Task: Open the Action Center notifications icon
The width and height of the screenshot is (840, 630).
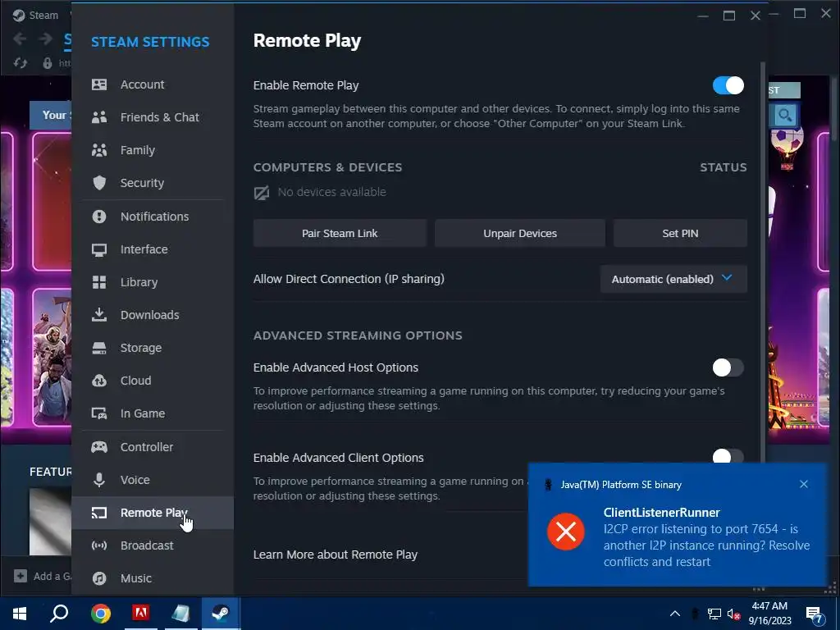Action: pos(814,614)
